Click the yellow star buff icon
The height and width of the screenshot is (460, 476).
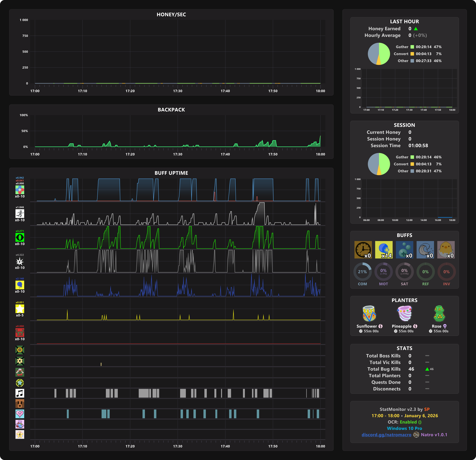pos(20,309)
